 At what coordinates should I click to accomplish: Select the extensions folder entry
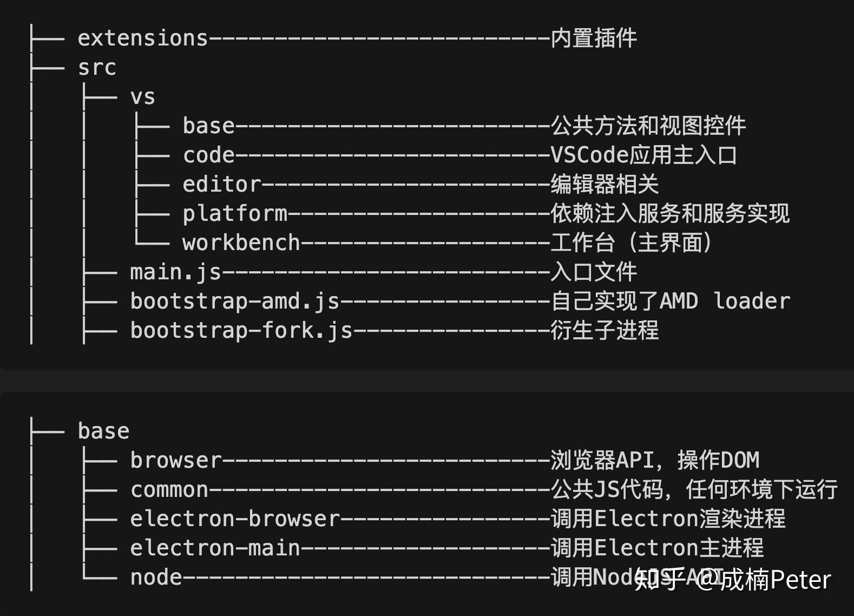coord(142,38)
